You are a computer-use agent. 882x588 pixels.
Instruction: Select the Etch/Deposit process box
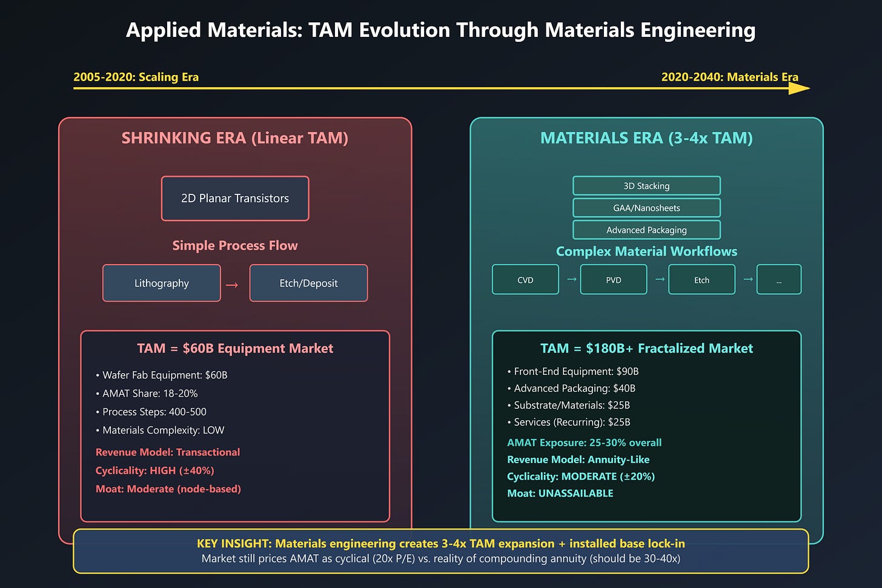click(308, 283)
